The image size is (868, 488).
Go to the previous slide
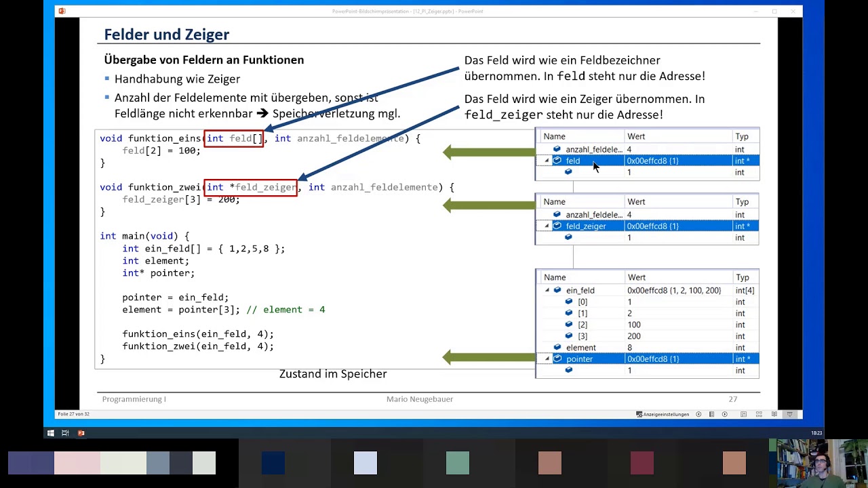pyautogui.click(x=698, y=414)
